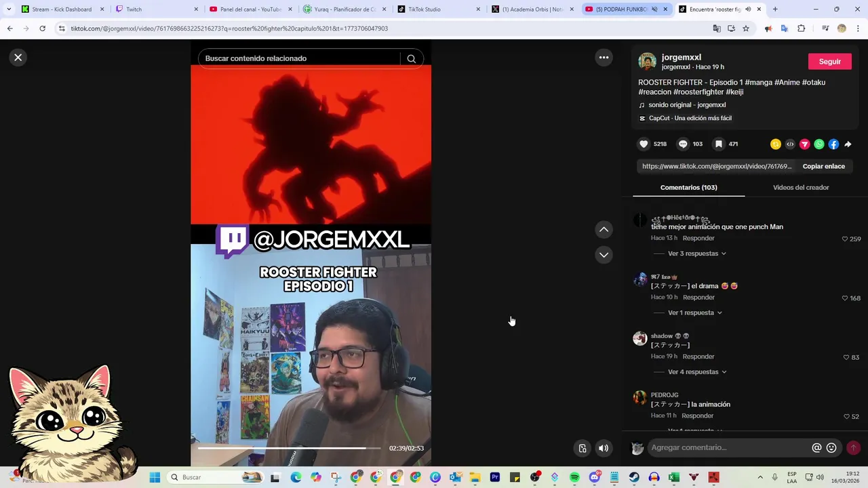Like PEDROJG's animación comment
Screen dimensions: 868x488
(846, 417)
